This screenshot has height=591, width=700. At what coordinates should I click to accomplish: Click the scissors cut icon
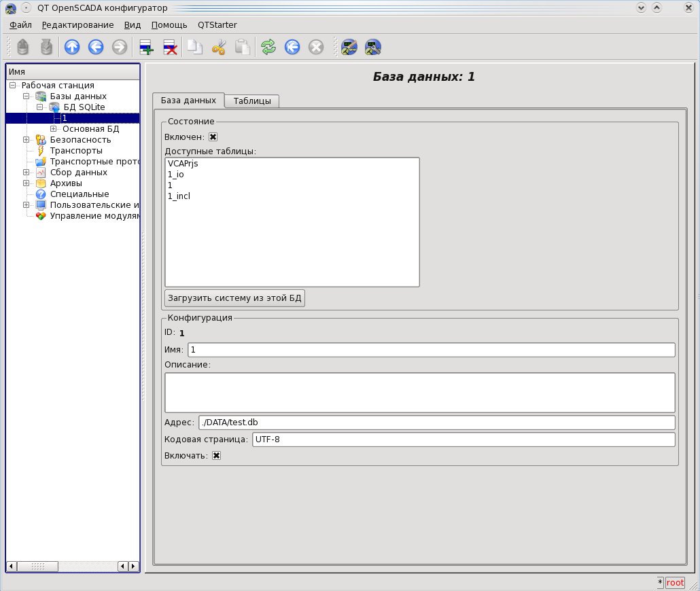[x=218, y=47]
